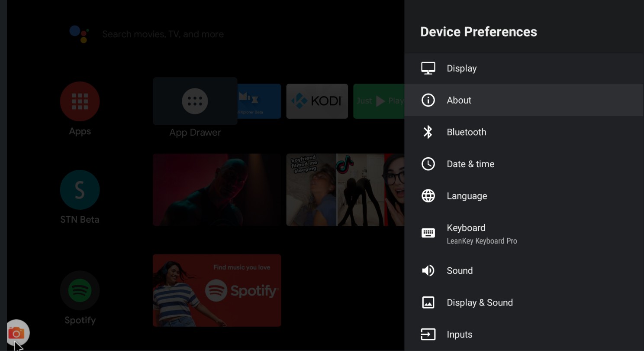Tap the Google Assistant logo
Viewport: 644px width, 351px height.
(79, 34)
